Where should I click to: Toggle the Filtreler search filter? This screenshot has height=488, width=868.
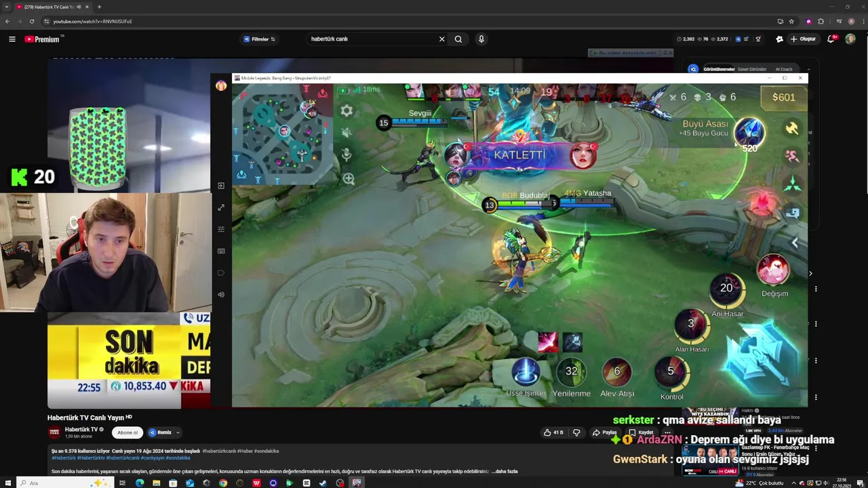pyautogui.click(x=259, y=39)
